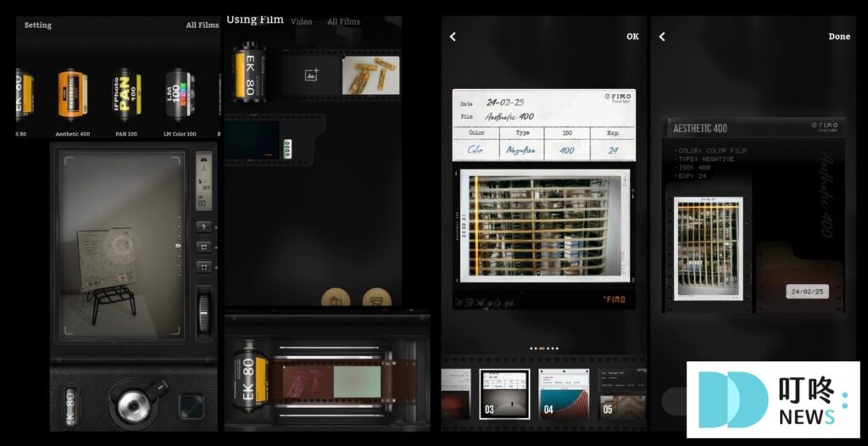Tap the handwritten ISO value 400
Viewport: 868px width, 446px height.
(x=567, y=150)
